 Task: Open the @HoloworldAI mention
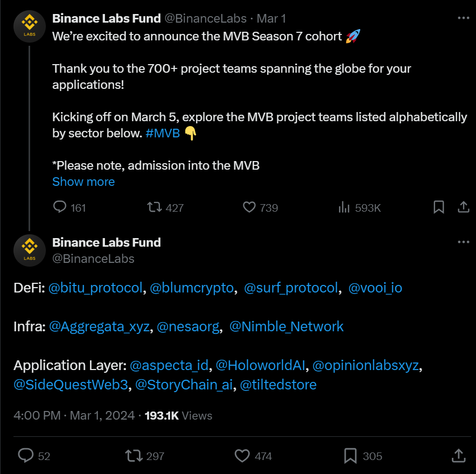pyautogui.click(x=261, y=366)
